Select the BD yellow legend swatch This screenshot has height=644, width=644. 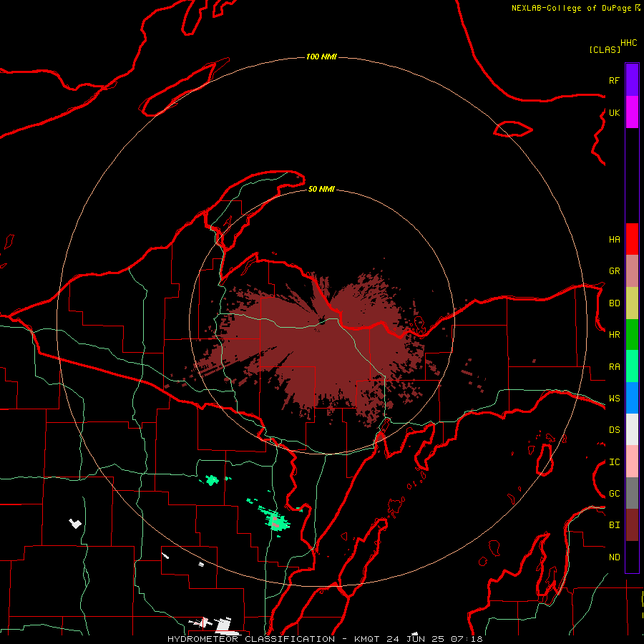point(632,303)
